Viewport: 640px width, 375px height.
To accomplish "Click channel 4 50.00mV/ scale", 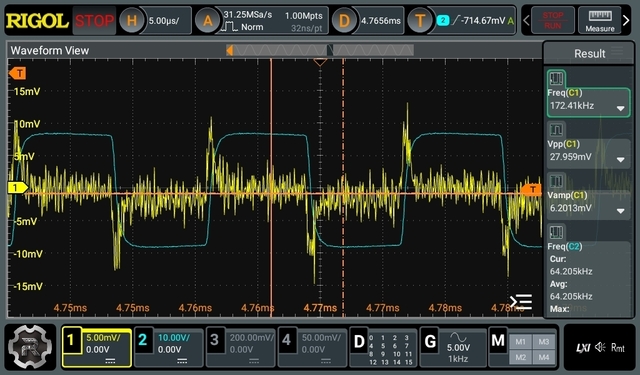I will coord(321,338).
